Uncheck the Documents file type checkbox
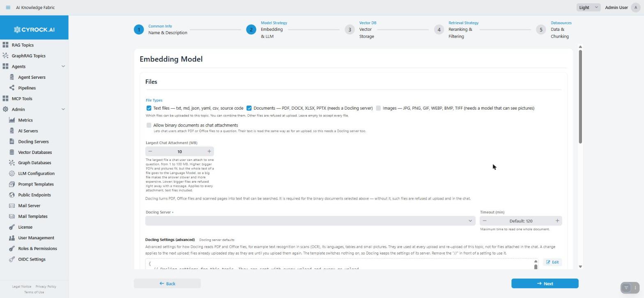Image resolution: width=644 pixels, height=298 pixels. tap(249, 108)
